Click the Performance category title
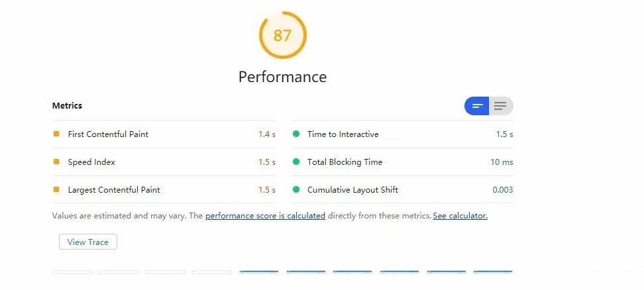This screenshot has height=290, width=644. pyautogui.click(x=282, y=77)
